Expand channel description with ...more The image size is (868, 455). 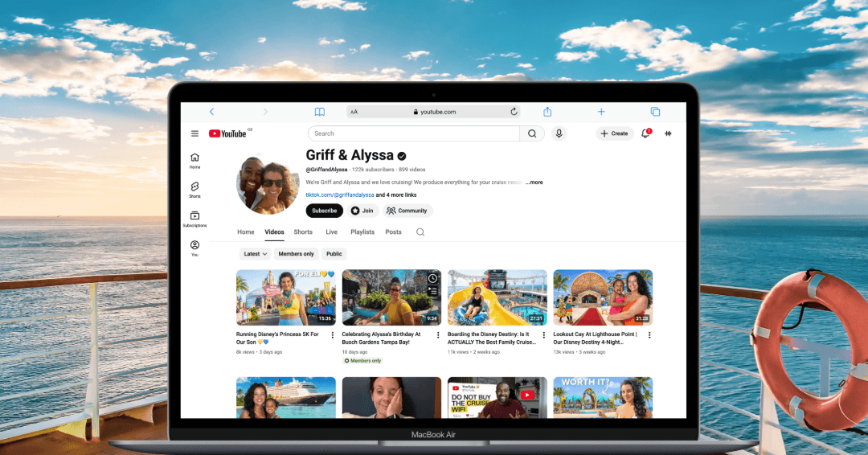coord(534,182)
